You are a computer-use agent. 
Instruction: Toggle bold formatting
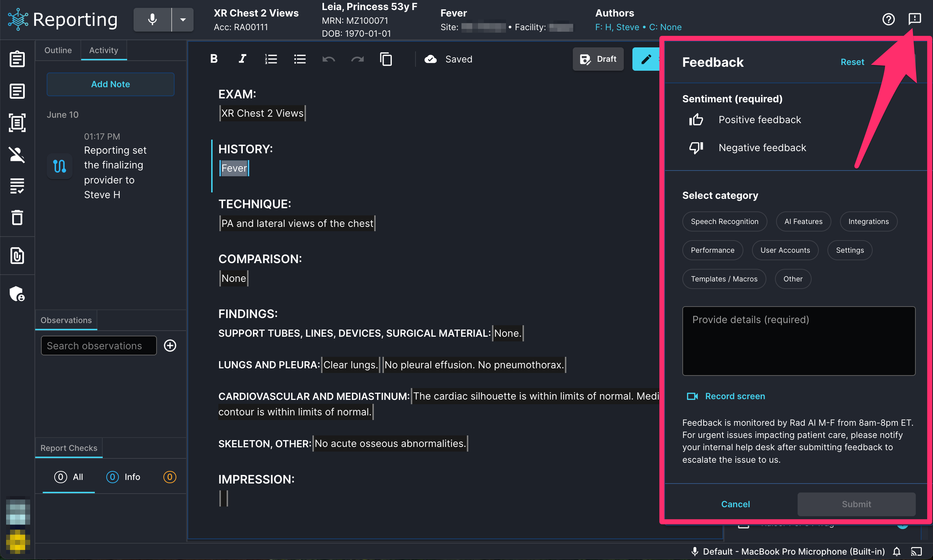(x=214, y=59)
